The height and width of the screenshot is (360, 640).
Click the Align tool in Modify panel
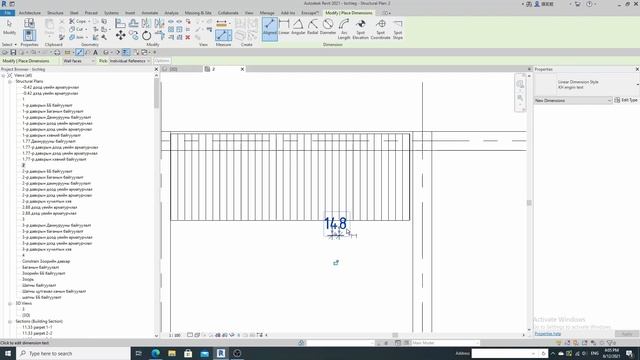(120, 23)
